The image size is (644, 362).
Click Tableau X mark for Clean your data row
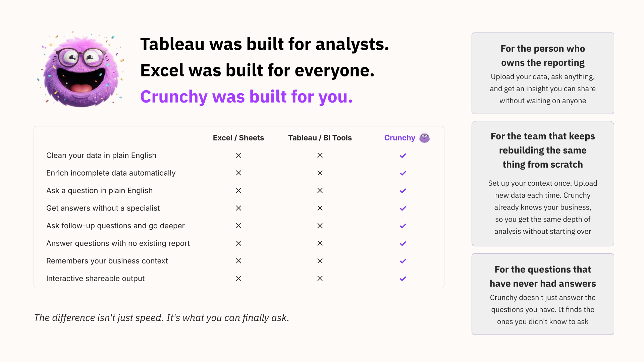coord(320,155)
